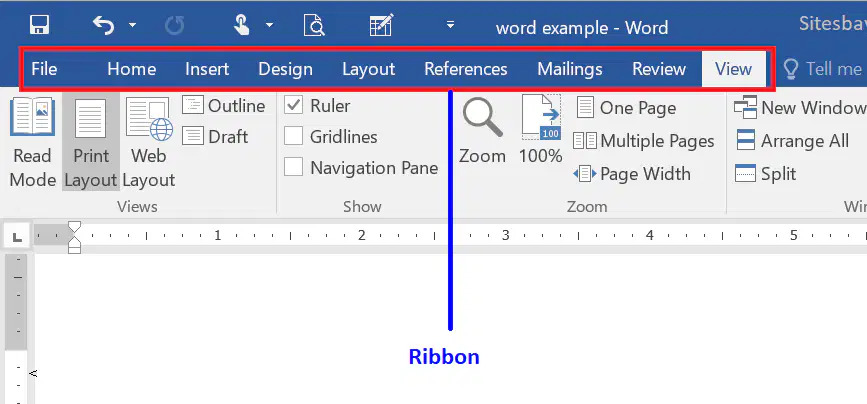
Task: Open the File tab
Action: 44,69
